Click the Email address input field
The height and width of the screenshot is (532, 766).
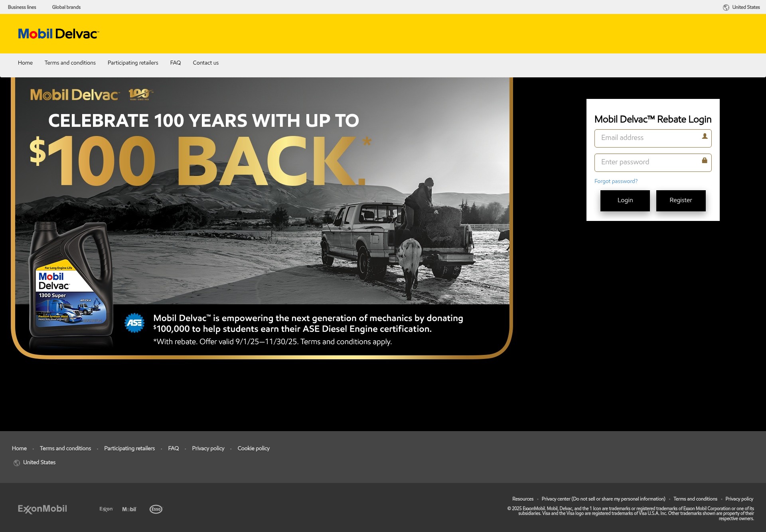pyautogui.click(x=653, y=138)
